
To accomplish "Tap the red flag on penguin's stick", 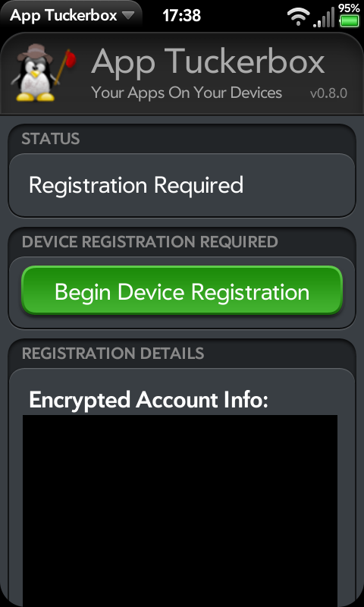I will pos(71,60).
